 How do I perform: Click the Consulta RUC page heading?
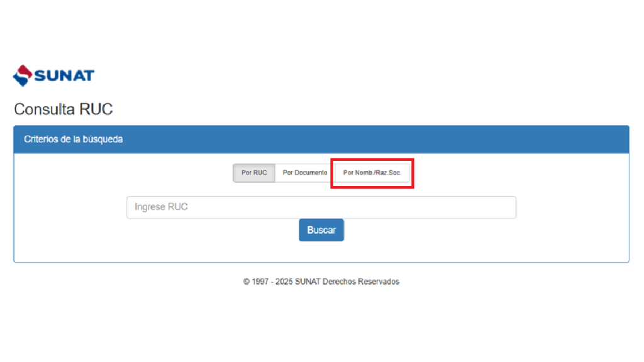[x=64, y=109]
